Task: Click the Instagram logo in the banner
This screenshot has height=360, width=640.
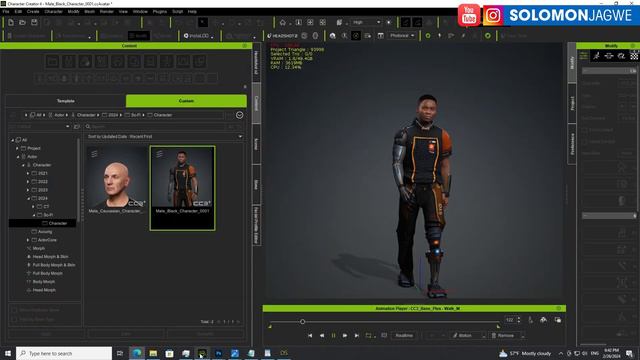Action: pos(493,16)
